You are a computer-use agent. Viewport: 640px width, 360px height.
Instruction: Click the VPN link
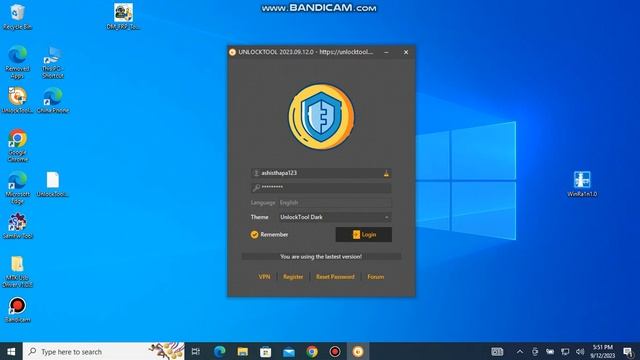pos(264,277)
